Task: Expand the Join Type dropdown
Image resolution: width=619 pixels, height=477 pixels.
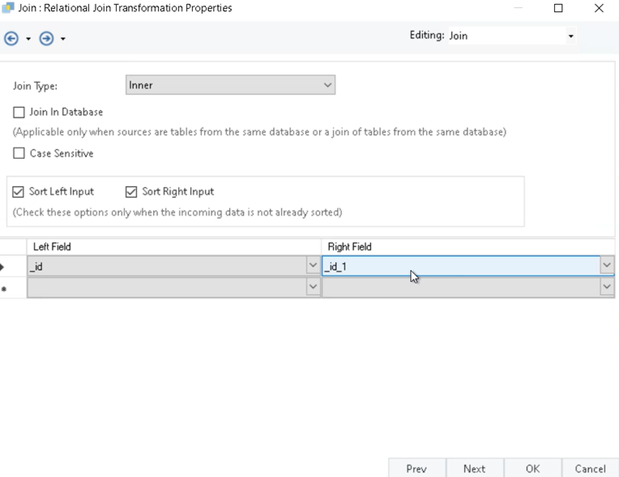Action: pos(327,86)
